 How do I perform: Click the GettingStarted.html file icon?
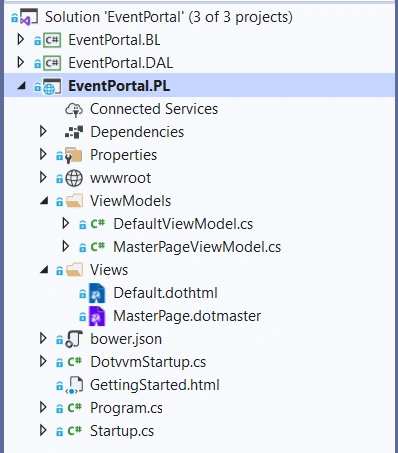point(74,385)
